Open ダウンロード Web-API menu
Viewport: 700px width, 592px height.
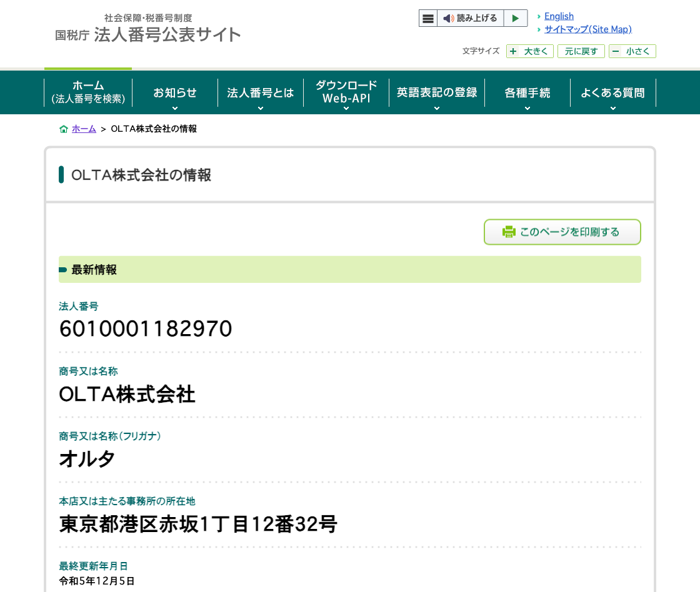pos(346,92)
